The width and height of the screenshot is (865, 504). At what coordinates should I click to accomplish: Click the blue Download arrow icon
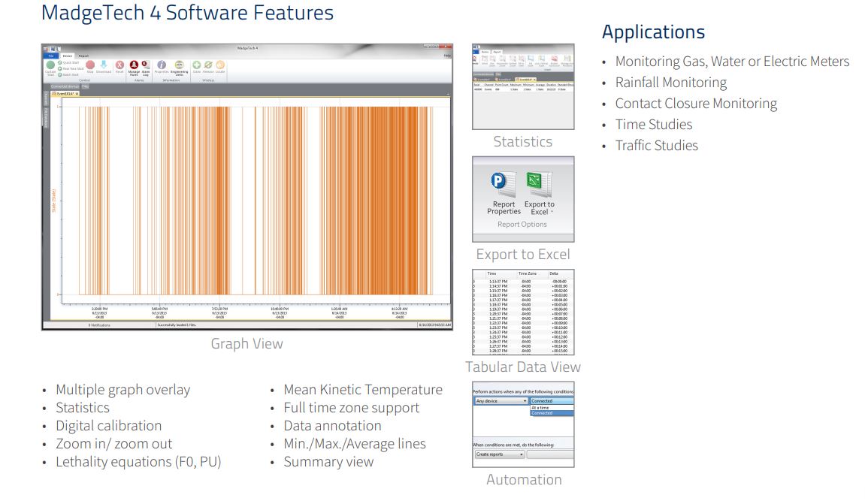104,65
